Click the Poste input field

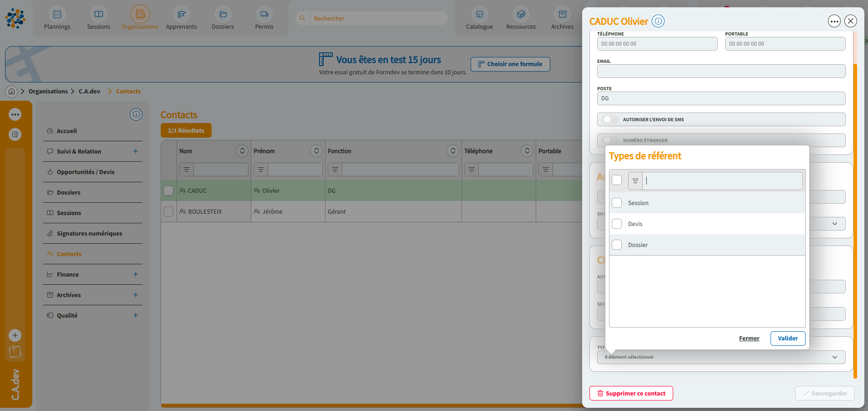pos(721,98)
